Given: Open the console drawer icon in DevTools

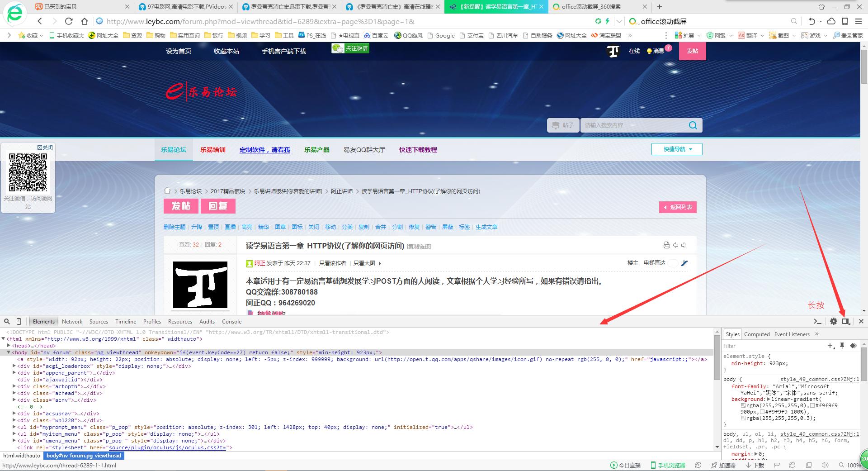Looking at the screenshot, I should pos(817,321).
